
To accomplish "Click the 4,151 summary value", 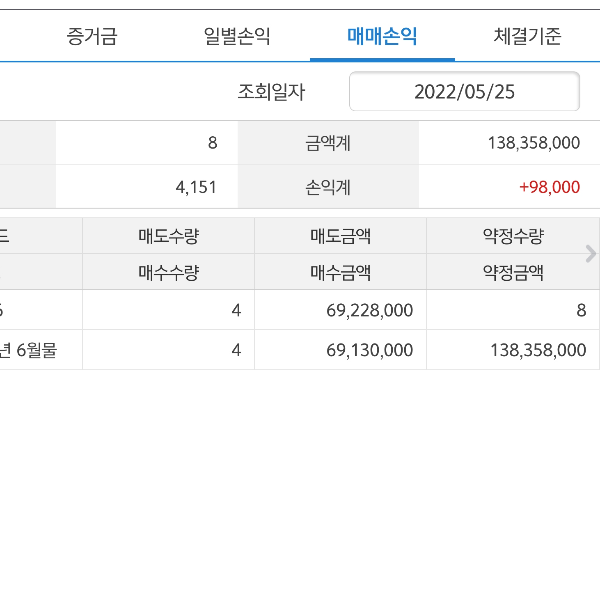I will [x=196, y=187].
